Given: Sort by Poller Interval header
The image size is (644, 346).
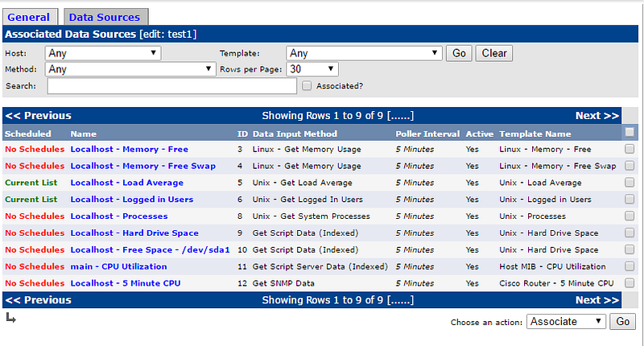Looking at the screenshot, I should (427, 134).
